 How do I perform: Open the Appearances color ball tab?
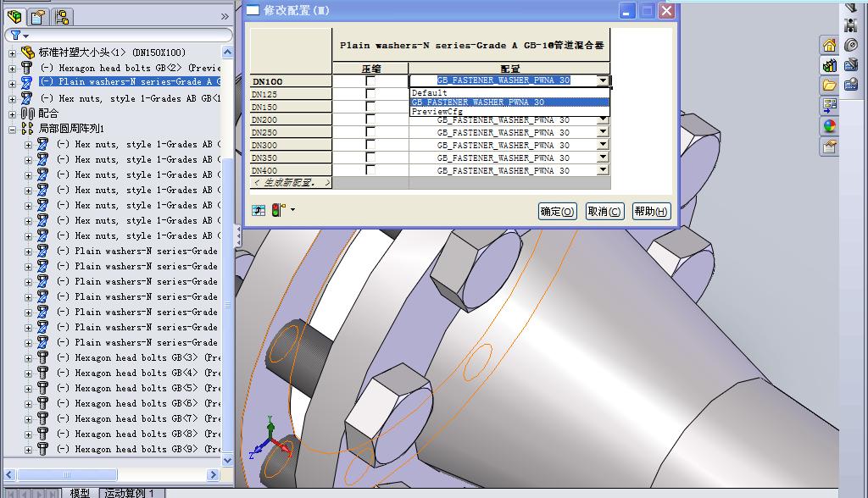(829, 126)
